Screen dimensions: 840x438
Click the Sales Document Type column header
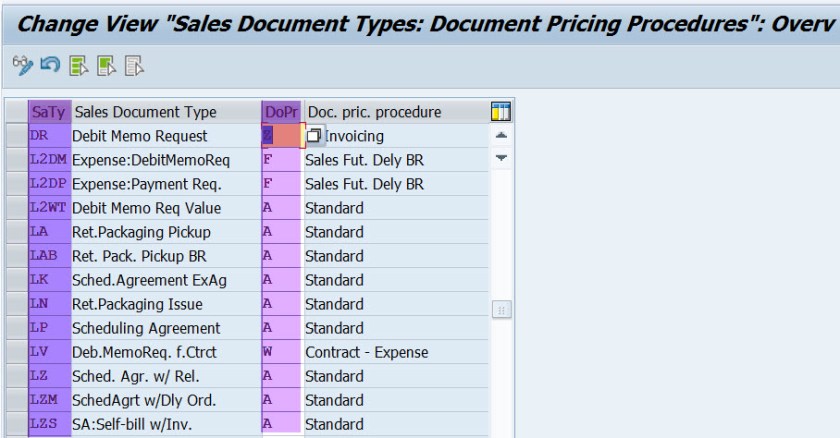pyautogui.click(x=145, y=111)
